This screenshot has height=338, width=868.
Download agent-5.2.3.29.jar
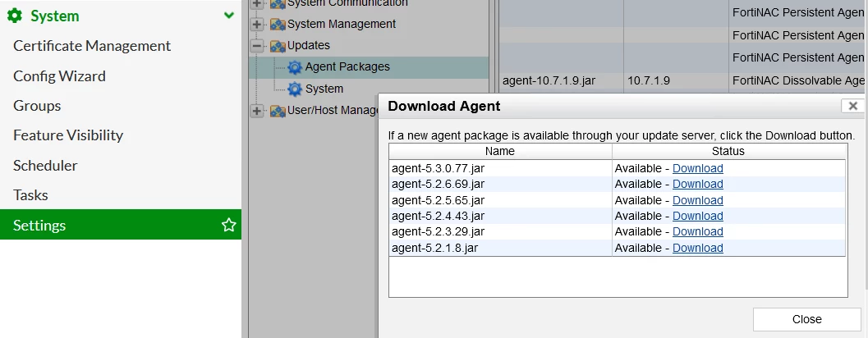[697, 232]
